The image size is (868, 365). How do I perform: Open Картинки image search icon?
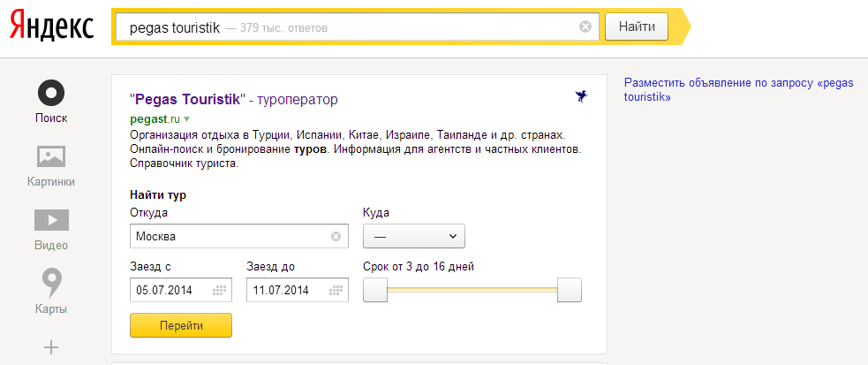51,156
